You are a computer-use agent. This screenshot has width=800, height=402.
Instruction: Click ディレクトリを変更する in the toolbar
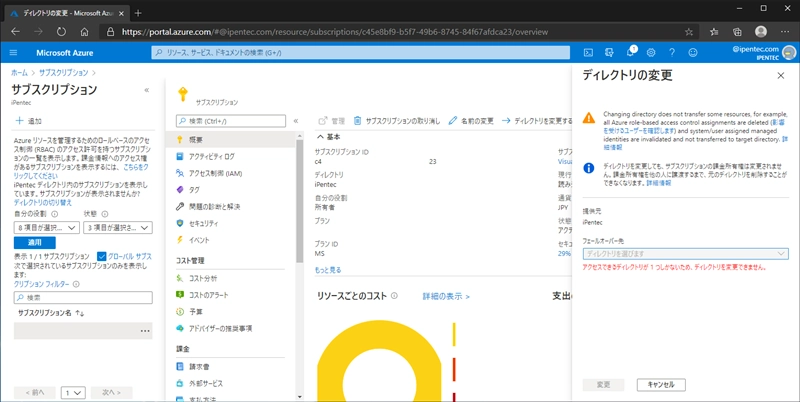pyautogui.click(x=537, y=121)
